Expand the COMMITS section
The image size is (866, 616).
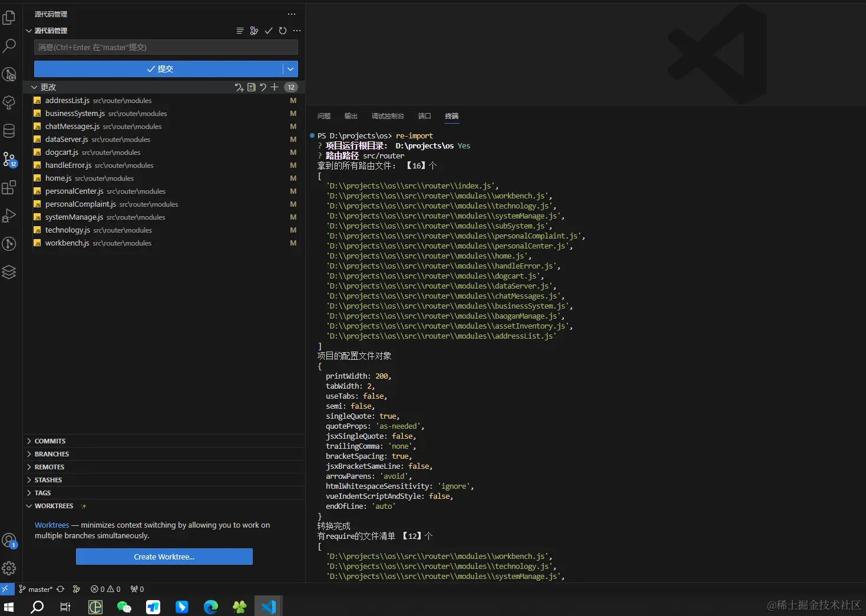pyautogui.click(x=164, y=441)
